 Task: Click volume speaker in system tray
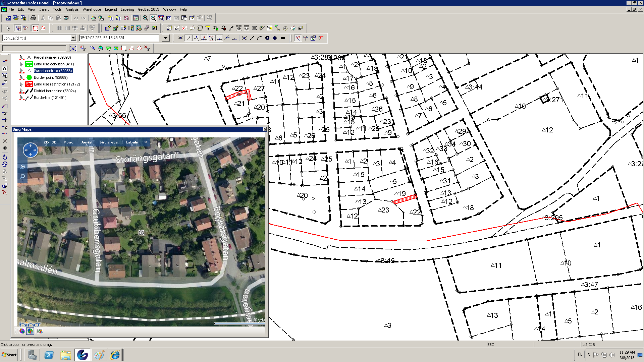coord(612,355)
